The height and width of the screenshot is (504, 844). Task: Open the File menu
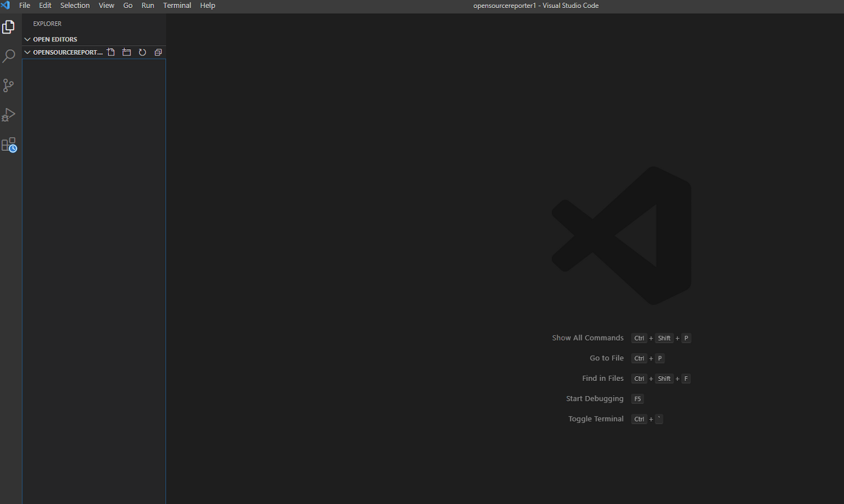coord(24,5)
